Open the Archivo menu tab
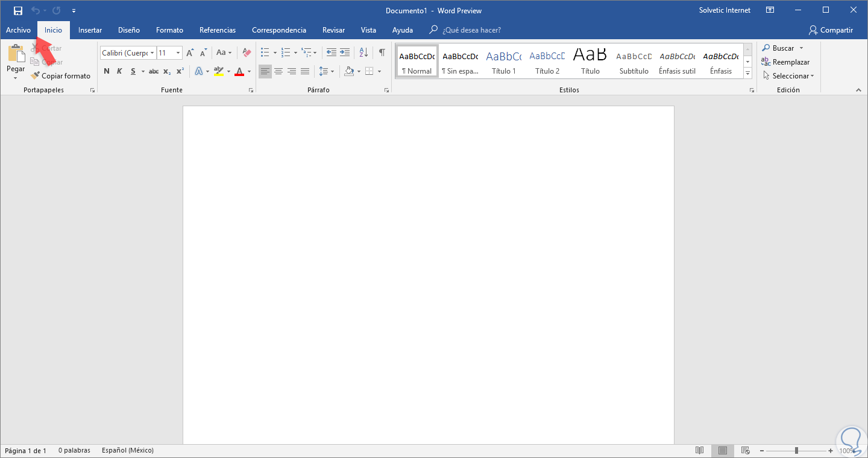Screen dimensions: 868x458 click(x=18, y=30)
